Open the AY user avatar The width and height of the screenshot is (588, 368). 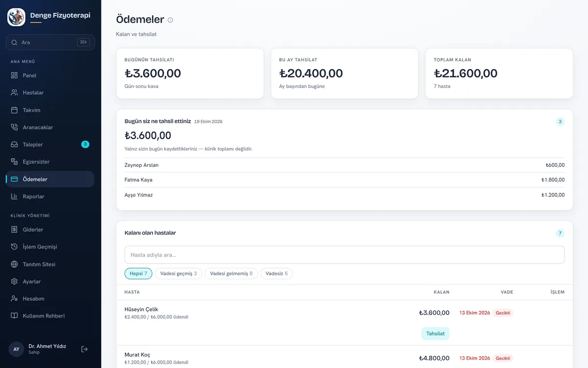[x=16, y=349]
